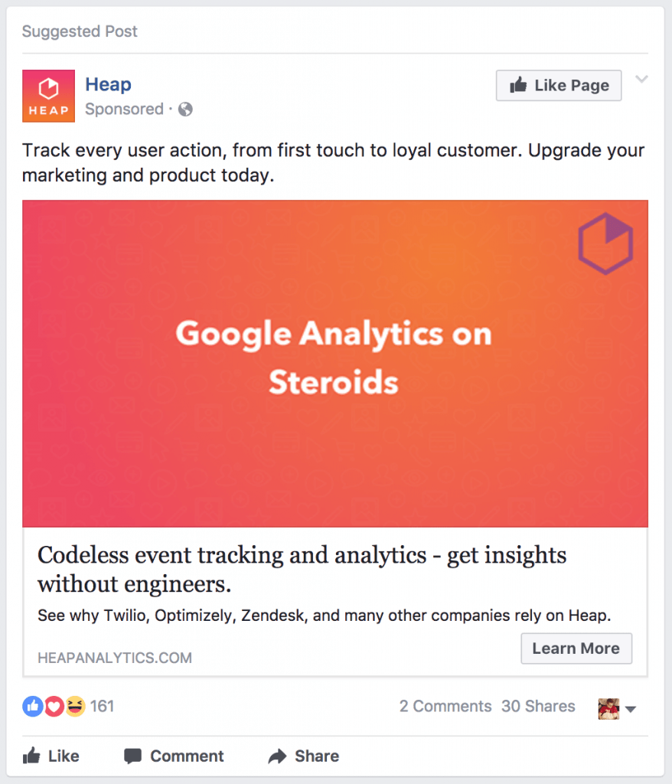Screen dimensions: 672x784
Task: Click the blue thumbs-up reaction icon
Action: (32, 707)
